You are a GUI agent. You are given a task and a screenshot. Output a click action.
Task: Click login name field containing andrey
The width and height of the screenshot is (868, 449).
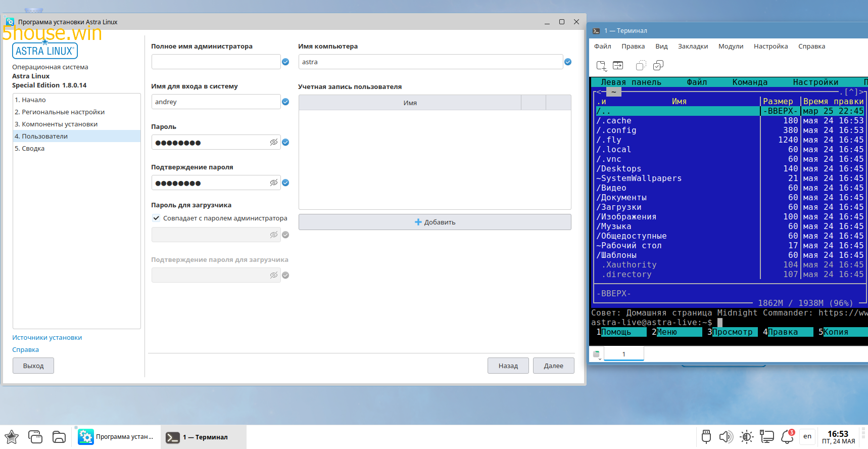click(x=216, y=102)
